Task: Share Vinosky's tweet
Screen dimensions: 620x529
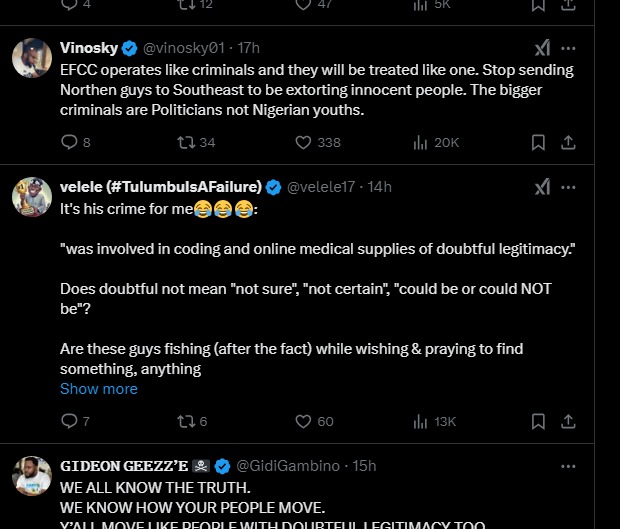Action: click(x=568, y=142)
